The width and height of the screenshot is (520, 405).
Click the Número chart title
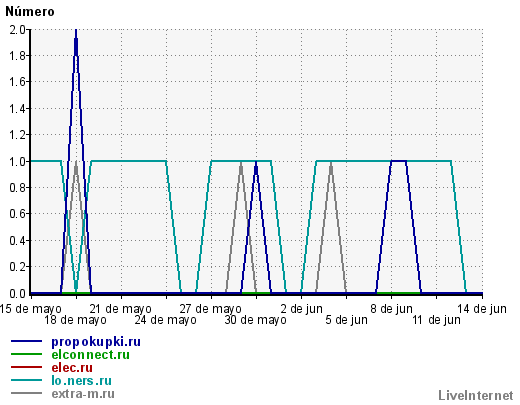[x=30, y=12]
